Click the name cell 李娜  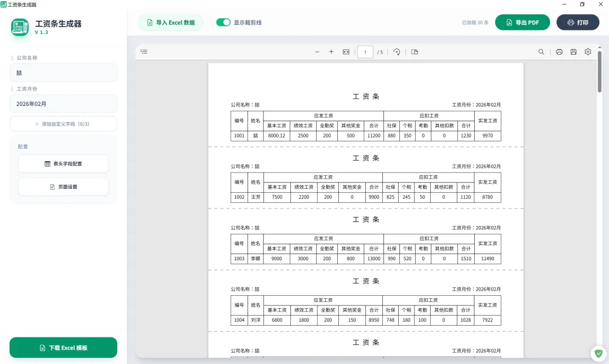(x=255, y=259)
